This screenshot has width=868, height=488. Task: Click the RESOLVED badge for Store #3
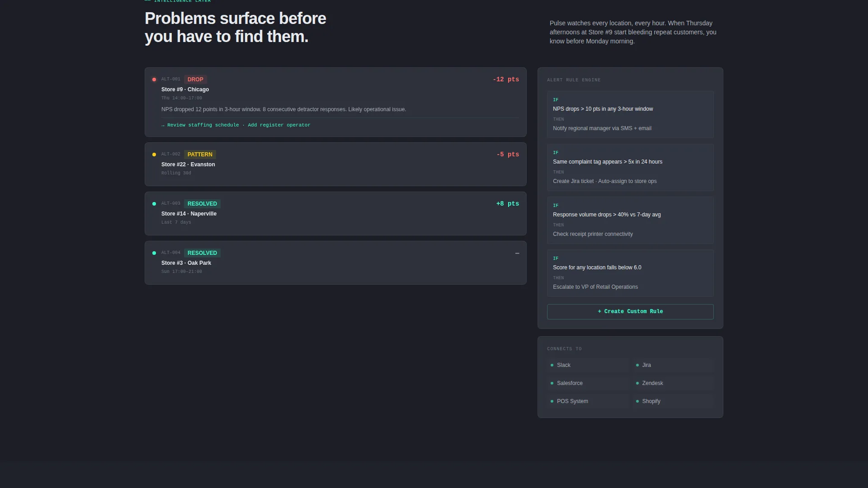202,253
